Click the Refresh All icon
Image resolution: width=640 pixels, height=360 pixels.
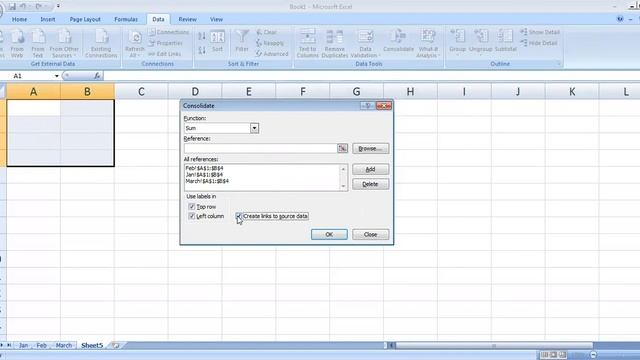tap(135, 38)
